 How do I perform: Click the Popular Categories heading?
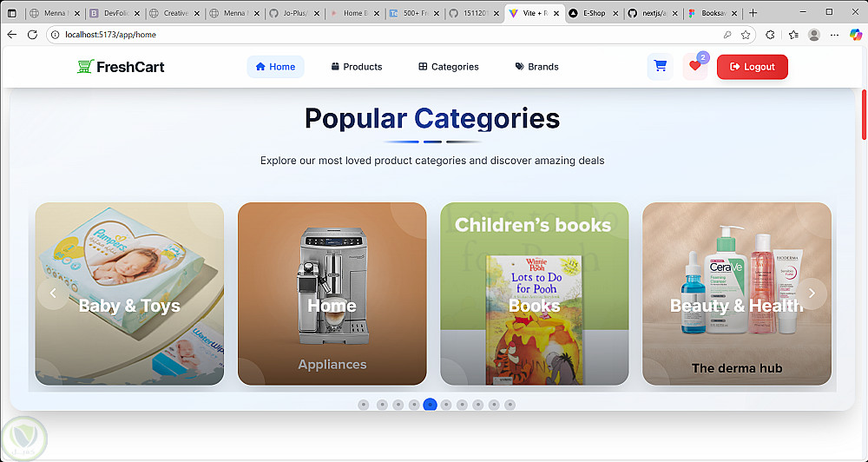(x=432, y=118)
